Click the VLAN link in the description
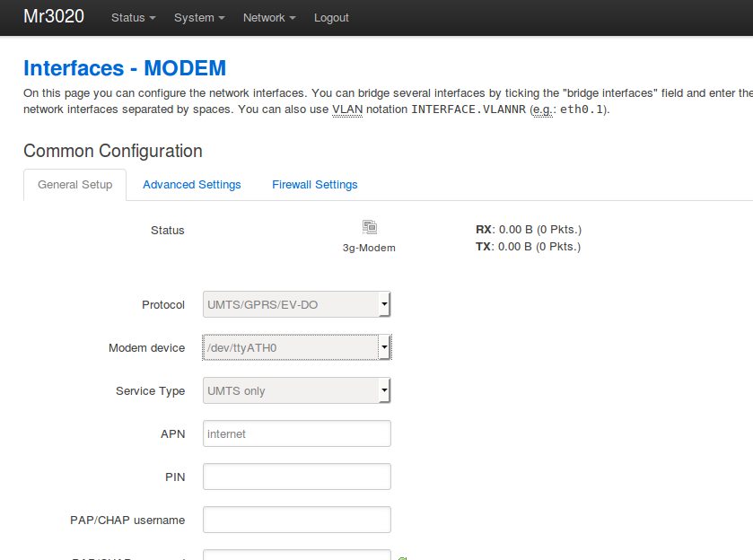The image size is (753, 560). [346, 109]
